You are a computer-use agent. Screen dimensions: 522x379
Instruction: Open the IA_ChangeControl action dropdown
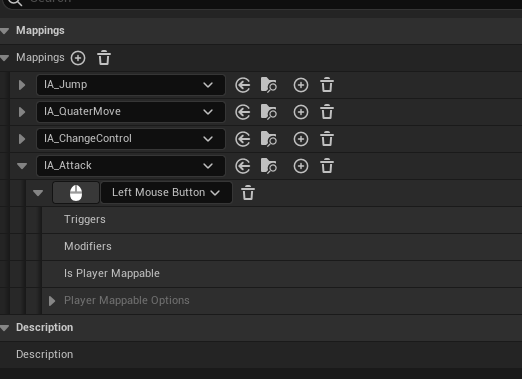131,139
